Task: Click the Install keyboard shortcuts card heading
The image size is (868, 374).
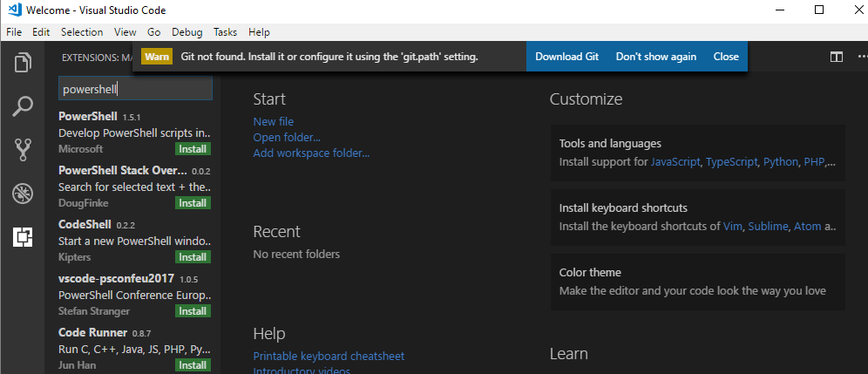Action: click(623, 208)
